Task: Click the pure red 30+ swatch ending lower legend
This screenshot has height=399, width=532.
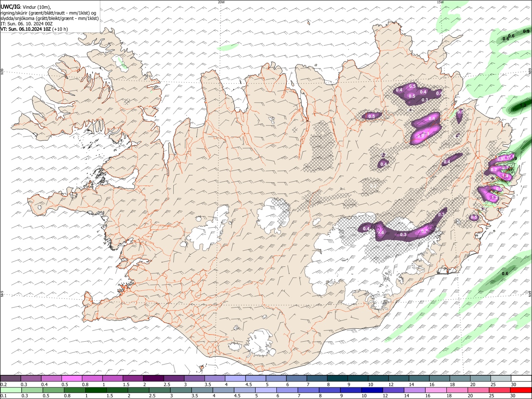Action: point(521,390)
